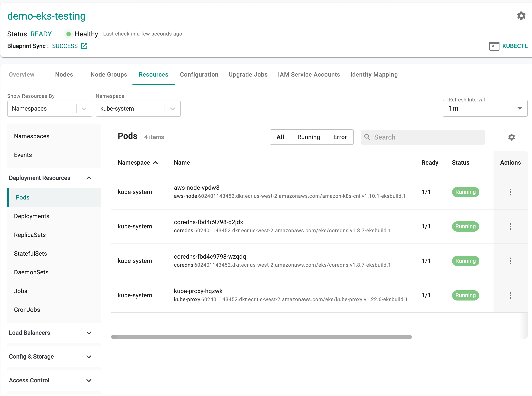Select the Resources tab
Screen dimensions: 532x396
[154, 75]
